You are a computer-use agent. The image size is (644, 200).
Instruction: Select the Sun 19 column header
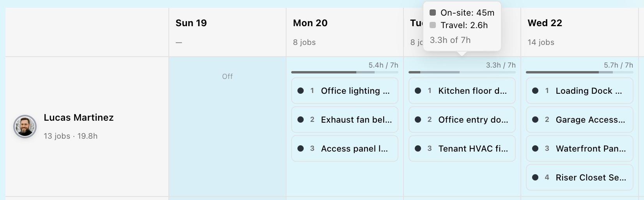(x=227, y=32)
